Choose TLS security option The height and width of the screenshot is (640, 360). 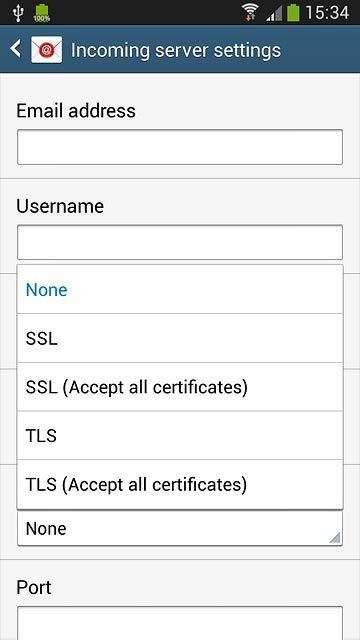click(x=180, y=436)
